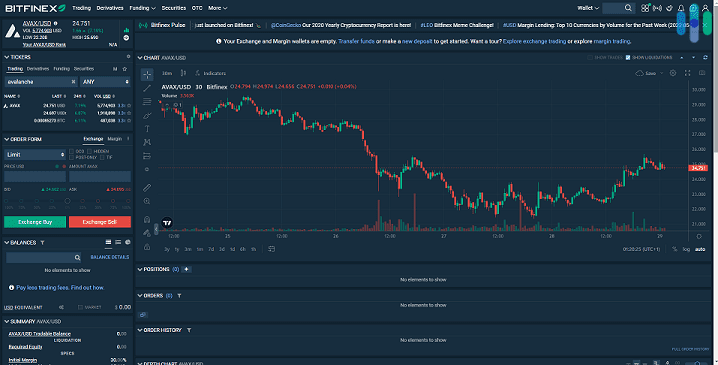The image size is (718, 365).
Task: Enter chart fullscreen mode
Action: [x=687, y=73]
